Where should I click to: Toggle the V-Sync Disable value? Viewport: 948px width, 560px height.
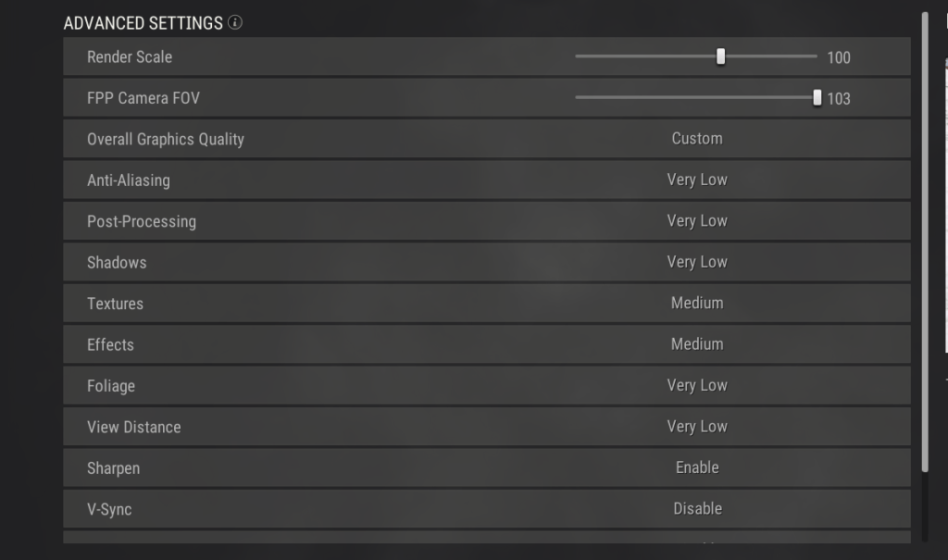pyautogui.click(x=698, y=508)
